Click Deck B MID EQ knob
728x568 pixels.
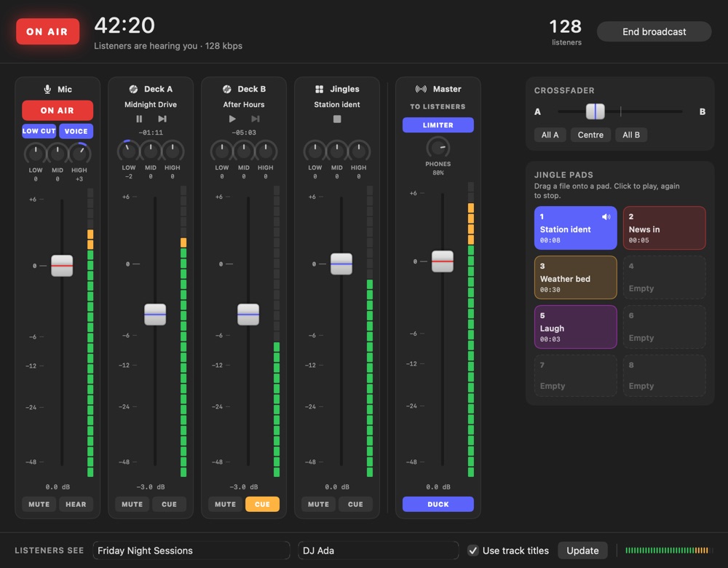(244, 151)
